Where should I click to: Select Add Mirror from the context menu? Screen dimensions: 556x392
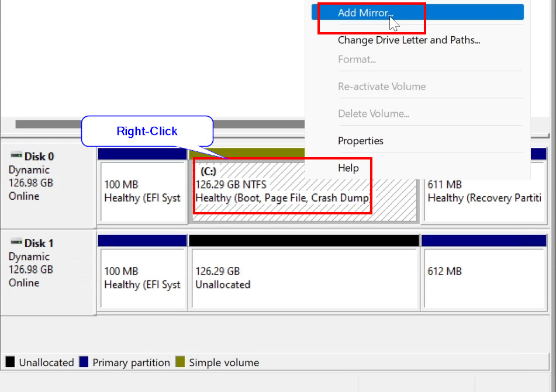(x=365, y=12)
